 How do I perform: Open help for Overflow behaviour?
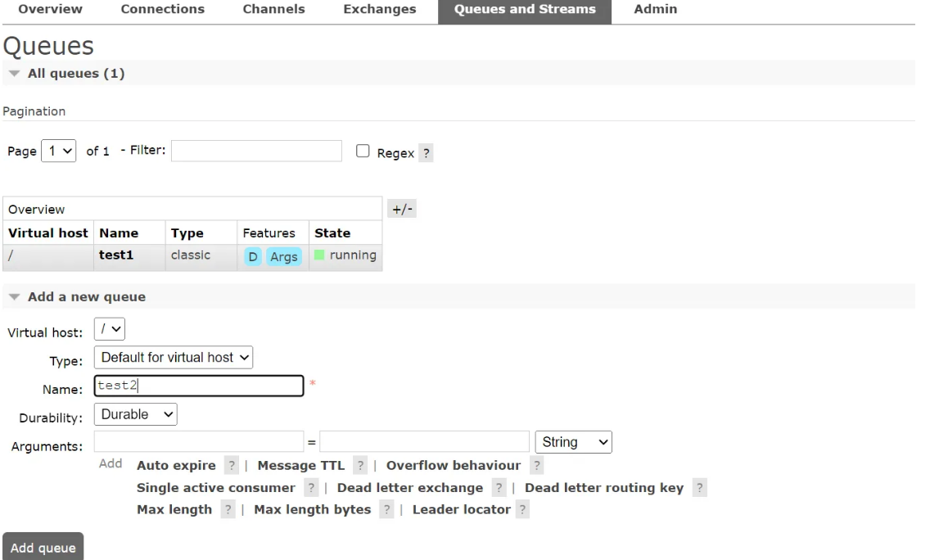[x=536, y=466]
